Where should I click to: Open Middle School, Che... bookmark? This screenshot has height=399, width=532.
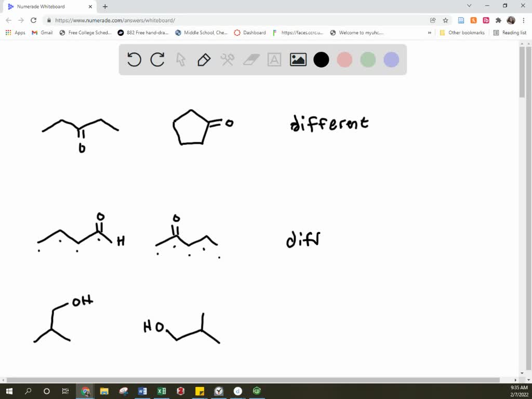coord(201,33)
